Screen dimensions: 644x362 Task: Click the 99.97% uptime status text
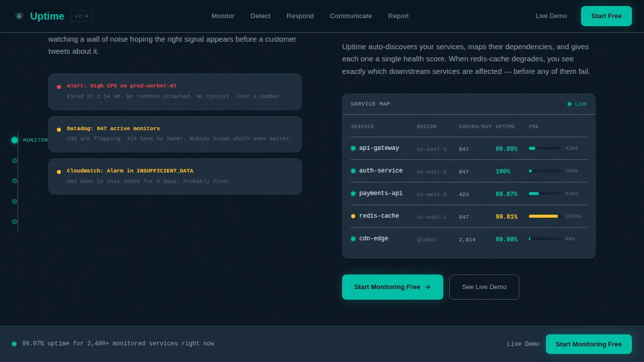pos(118,344)
